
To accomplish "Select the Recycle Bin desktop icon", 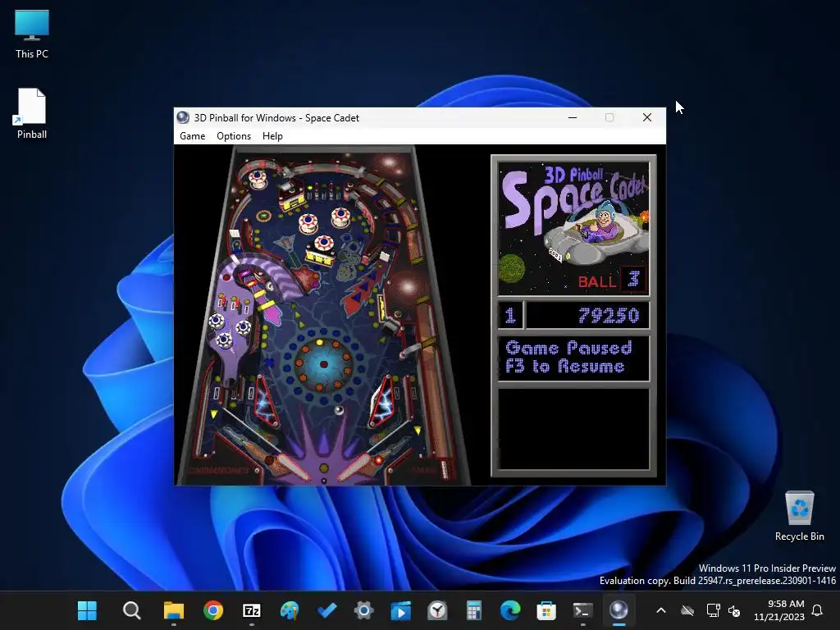I will click(799, 517).
